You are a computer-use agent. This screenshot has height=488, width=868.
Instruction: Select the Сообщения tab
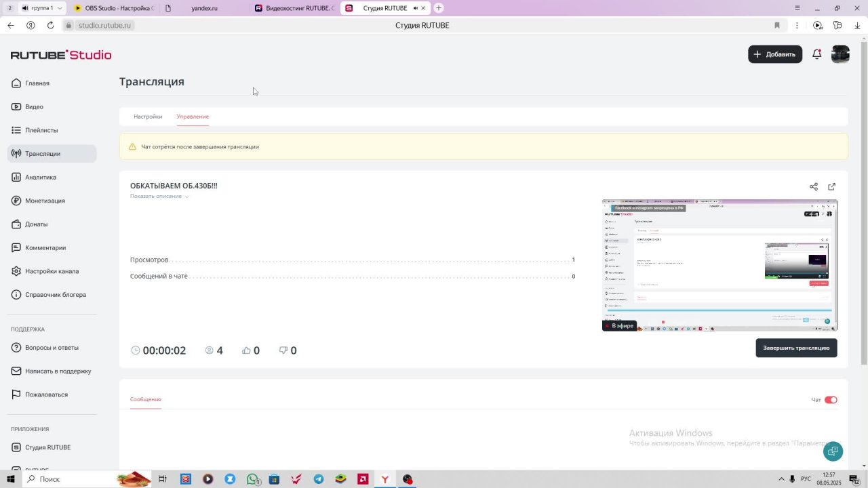click(146, 399)
